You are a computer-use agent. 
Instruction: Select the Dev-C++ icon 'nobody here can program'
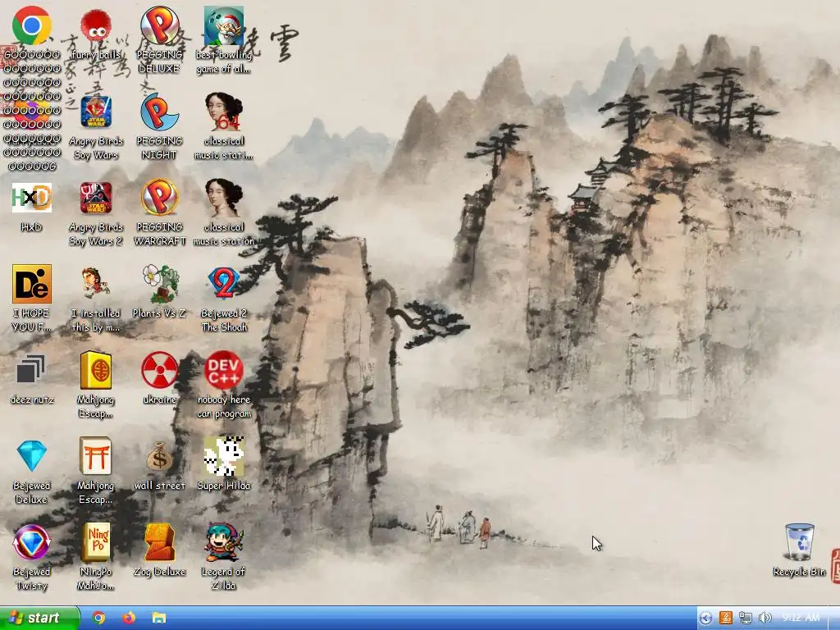(223, 370)
